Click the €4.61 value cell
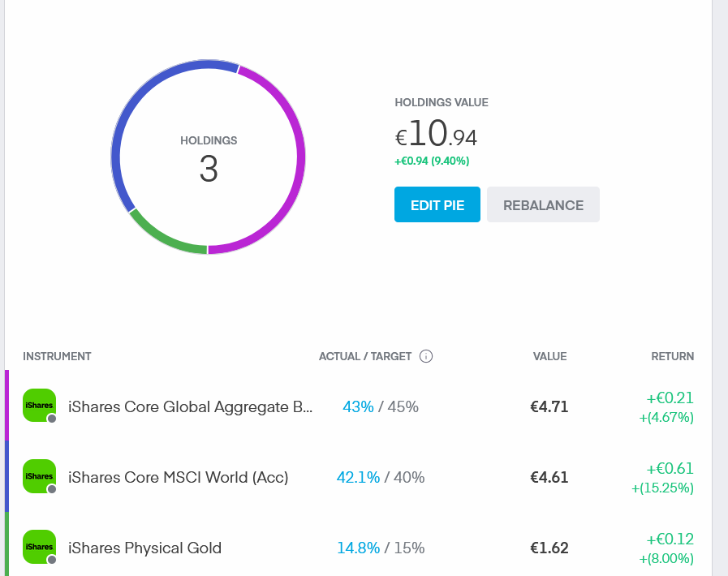Viewport: 728px width, 576px height. tap(549, 478)
